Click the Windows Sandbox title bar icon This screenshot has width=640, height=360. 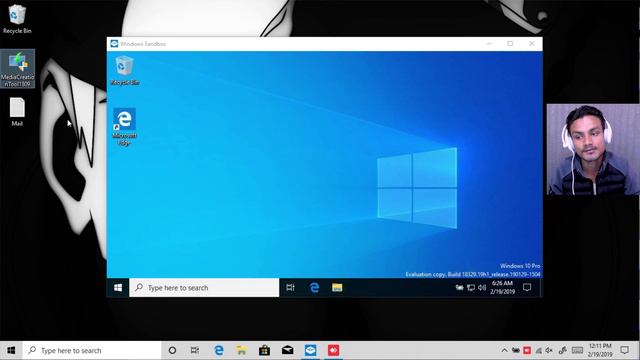(114, 44)
